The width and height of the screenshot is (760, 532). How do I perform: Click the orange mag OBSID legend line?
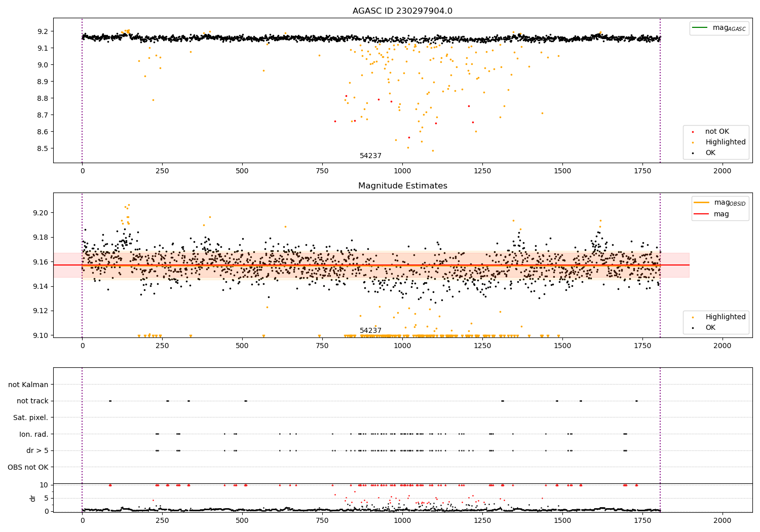pyautogui.click(x=702, y=203)
